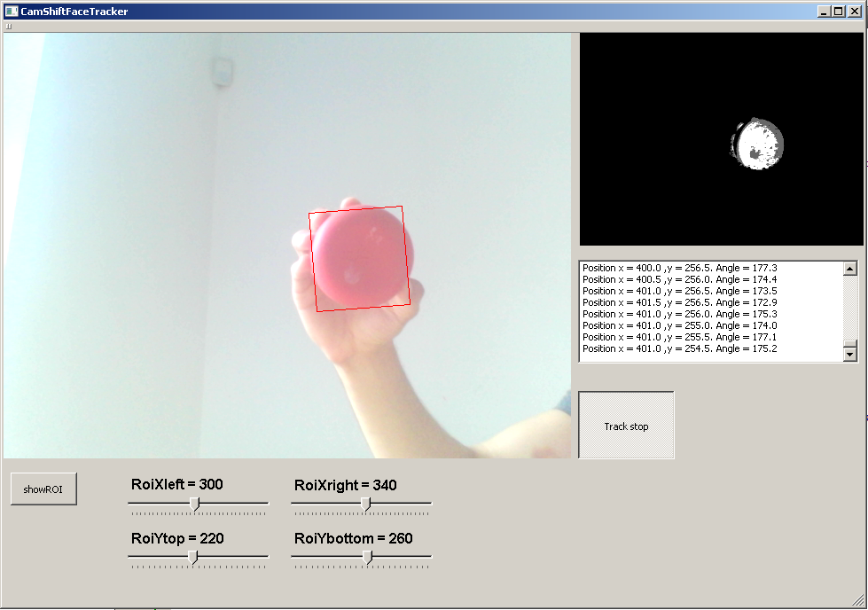
Task: Adjust the RoiYbottom slider thumb
Action: (368, 557)
